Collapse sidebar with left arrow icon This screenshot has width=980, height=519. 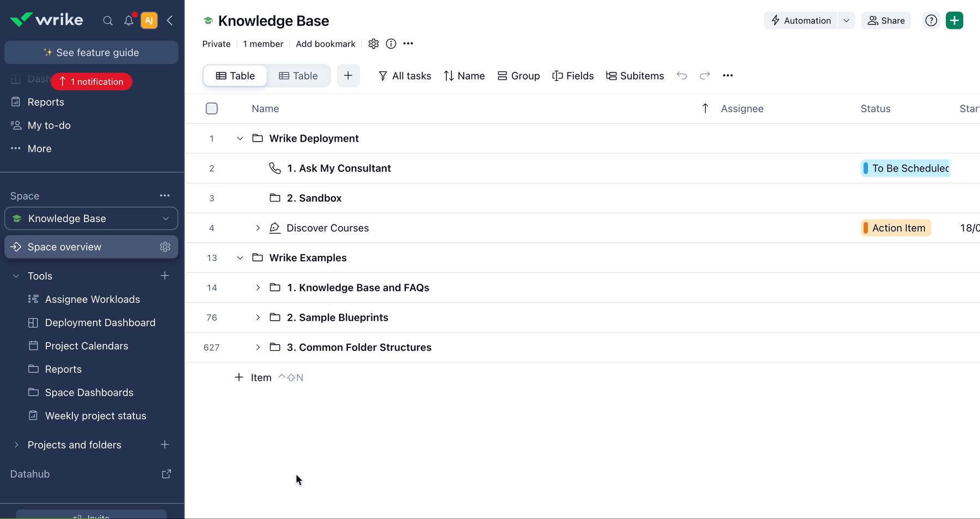(170, 21)
